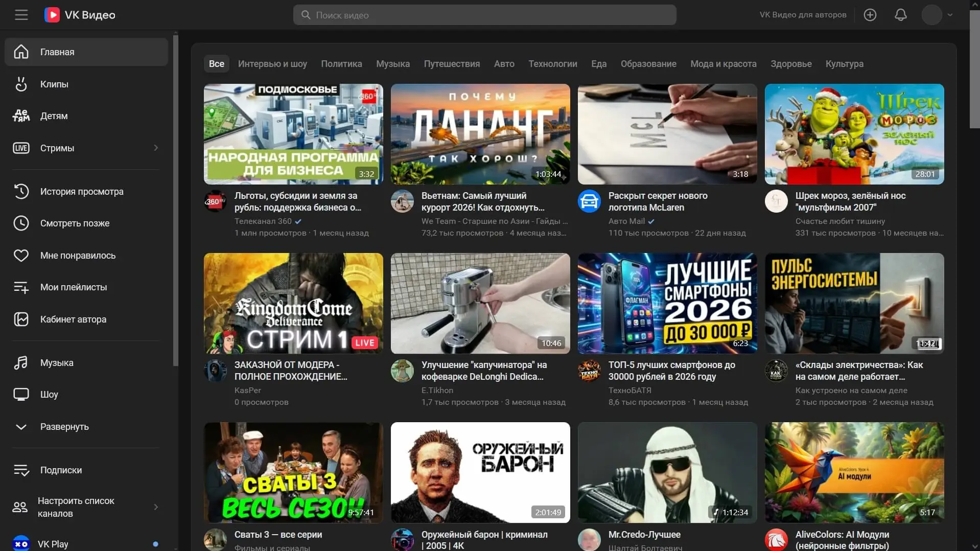Open liked videos heart icon
Viewport: 980px width, 551px height.
point(21,255)
